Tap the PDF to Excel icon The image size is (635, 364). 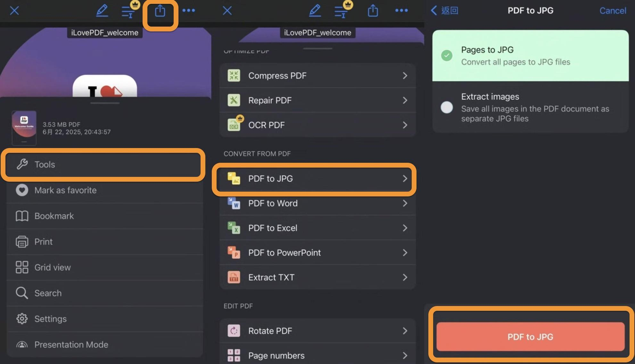click(234, 228)
